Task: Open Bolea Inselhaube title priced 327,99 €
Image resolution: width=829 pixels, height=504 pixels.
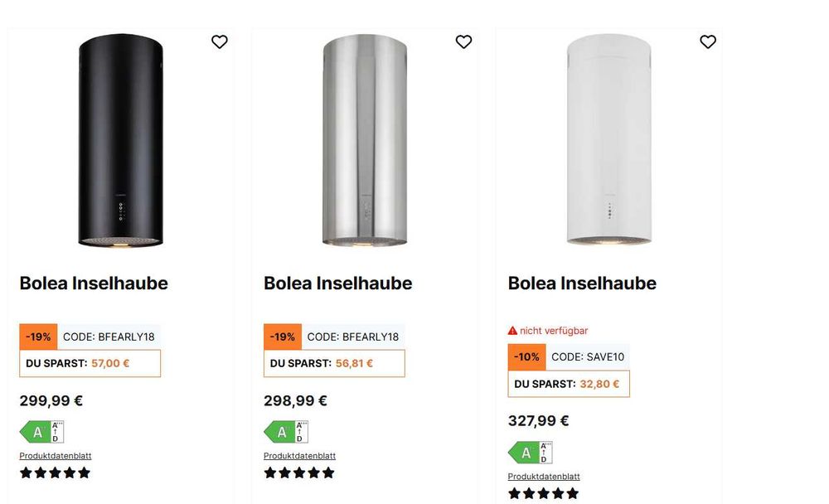Action: (x=582, y=283)
